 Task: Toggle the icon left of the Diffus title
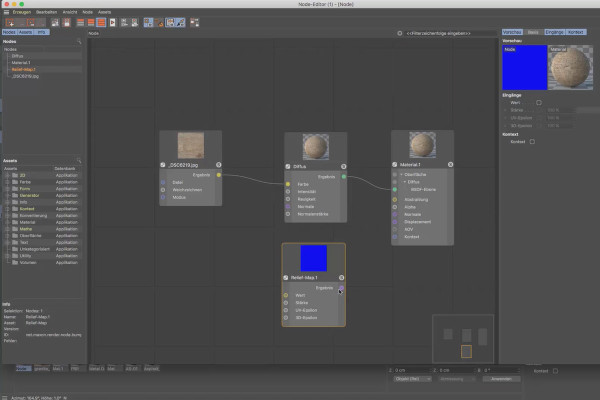(x=288, y=167)
